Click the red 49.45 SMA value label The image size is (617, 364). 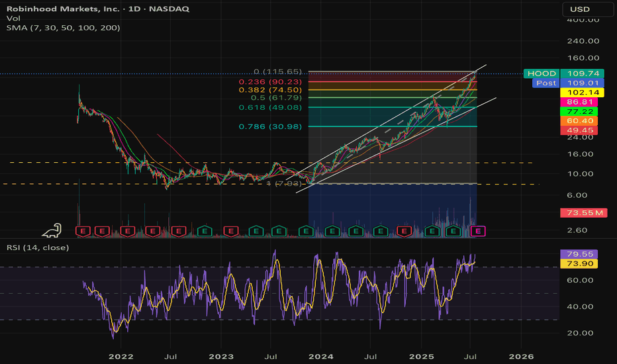point(579,130)
